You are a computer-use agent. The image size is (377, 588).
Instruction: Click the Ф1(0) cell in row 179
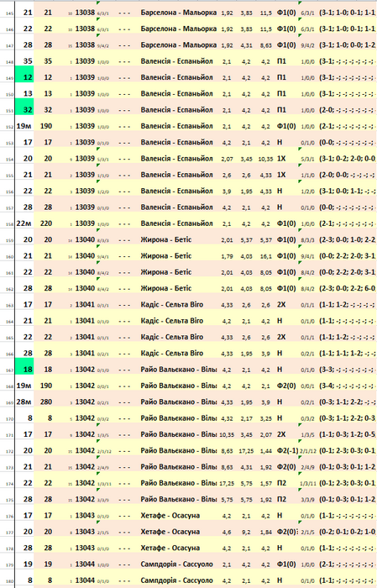tap(286, 564)
